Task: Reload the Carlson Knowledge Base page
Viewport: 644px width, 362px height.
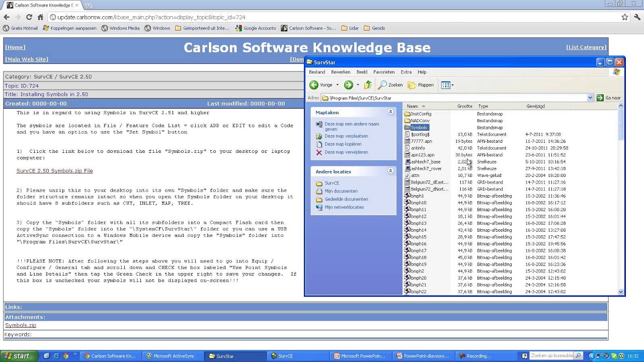Action: (29, 17)
